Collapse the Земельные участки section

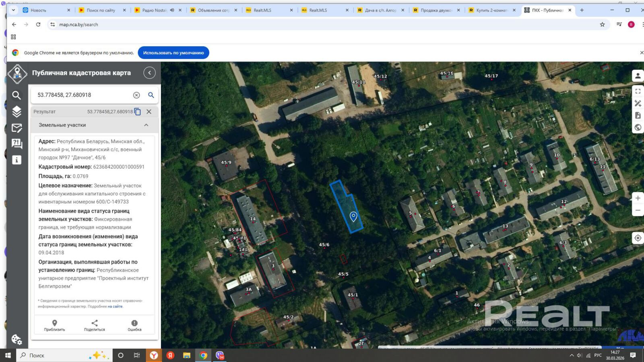click(x=146, y=125)
